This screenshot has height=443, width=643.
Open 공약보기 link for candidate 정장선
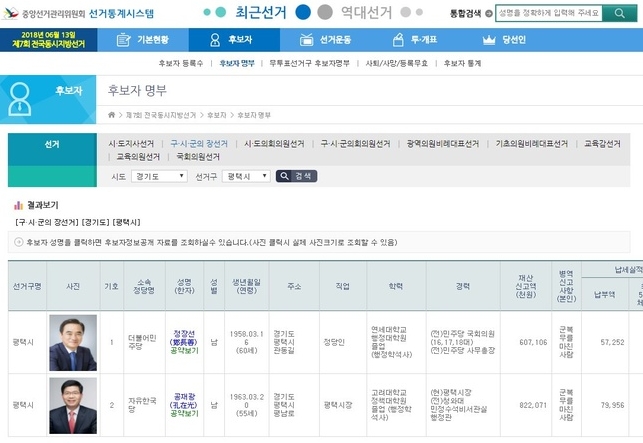click(x=185, y=352)
